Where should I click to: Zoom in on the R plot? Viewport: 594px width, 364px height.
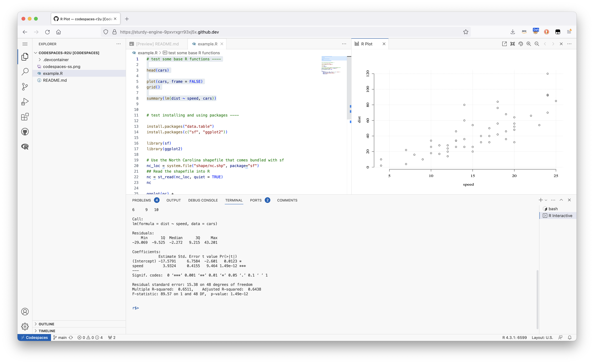(x=529, y=44)
